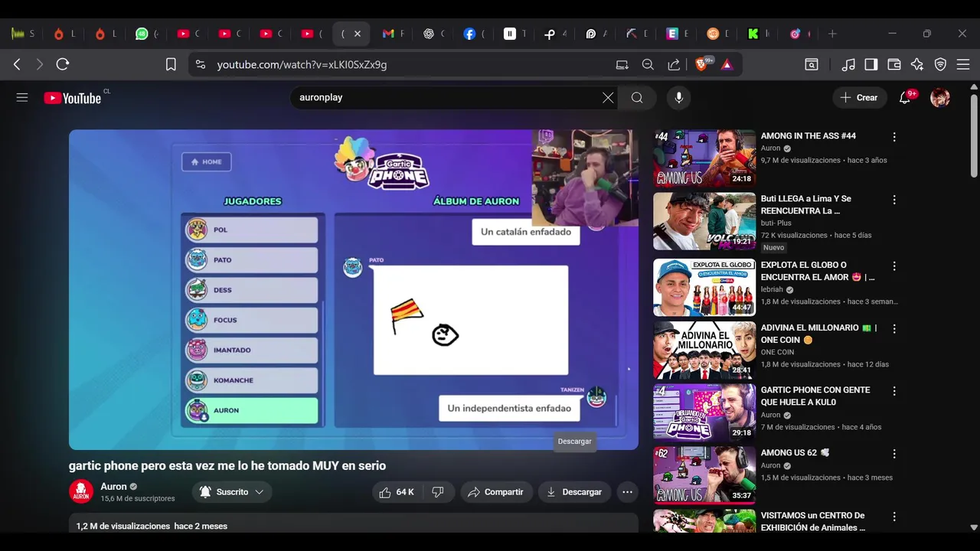Click the Descargar download button
The width and height of the screenshot is (980, 551).
574,492
